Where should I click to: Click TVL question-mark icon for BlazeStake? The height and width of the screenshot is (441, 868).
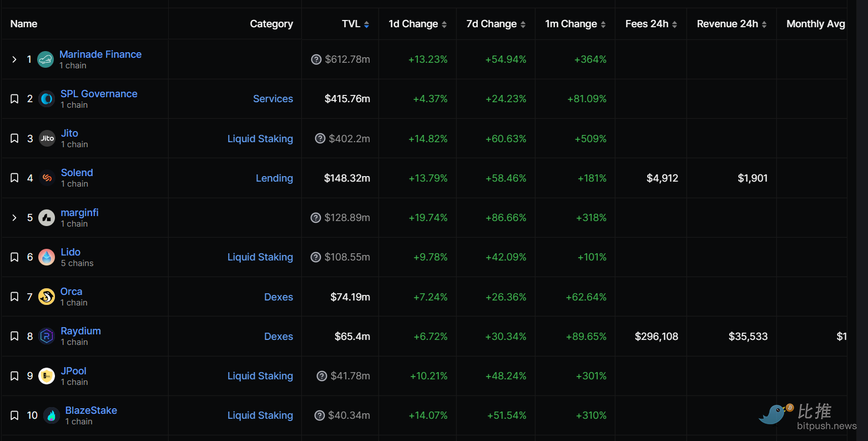(x=320, y=415)
